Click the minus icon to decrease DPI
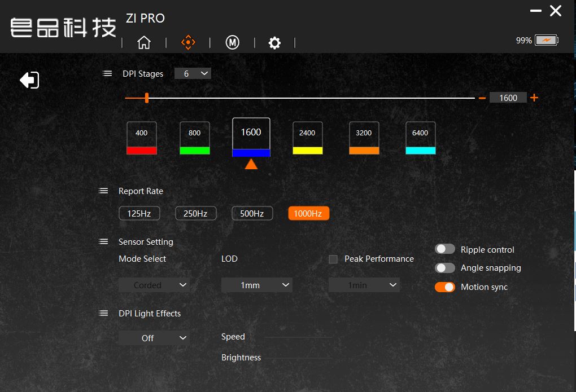The image size is (576, 392). point(482,98)
